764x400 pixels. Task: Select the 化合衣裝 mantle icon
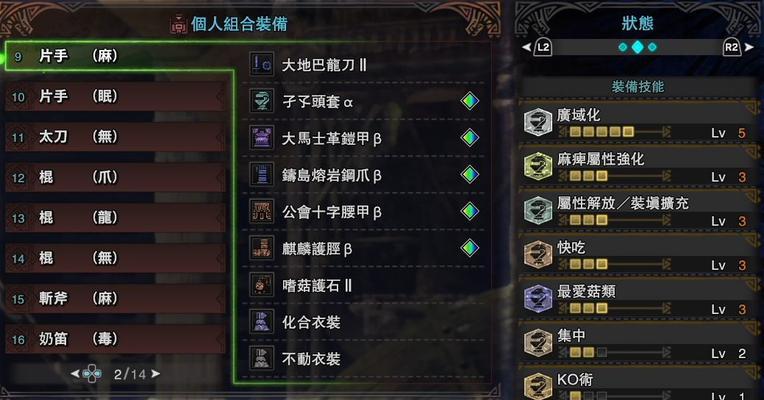click(x=262, y=322)
